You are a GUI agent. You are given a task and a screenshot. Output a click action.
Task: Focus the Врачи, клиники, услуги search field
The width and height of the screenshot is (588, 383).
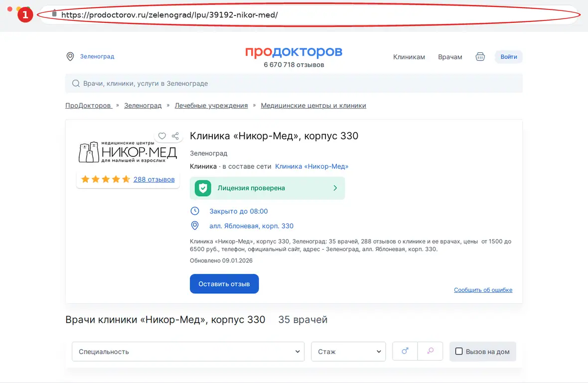(x=294, y=83)
